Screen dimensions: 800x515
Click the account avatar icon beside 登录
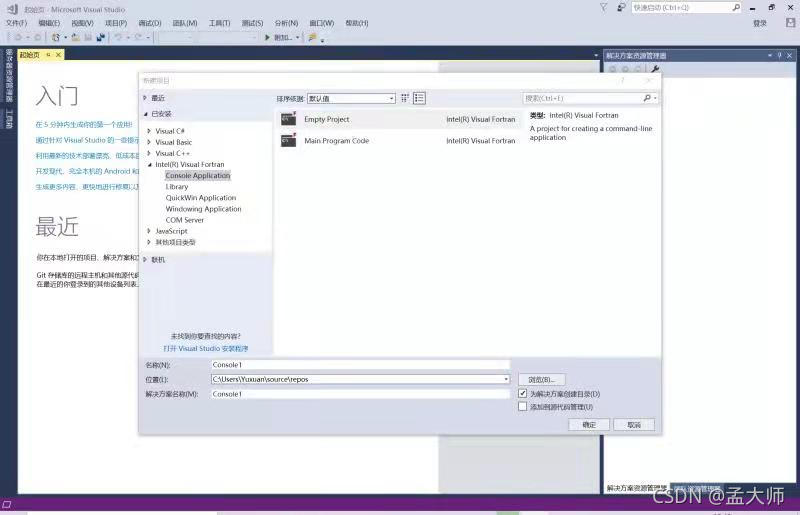(x=790, y=22)
